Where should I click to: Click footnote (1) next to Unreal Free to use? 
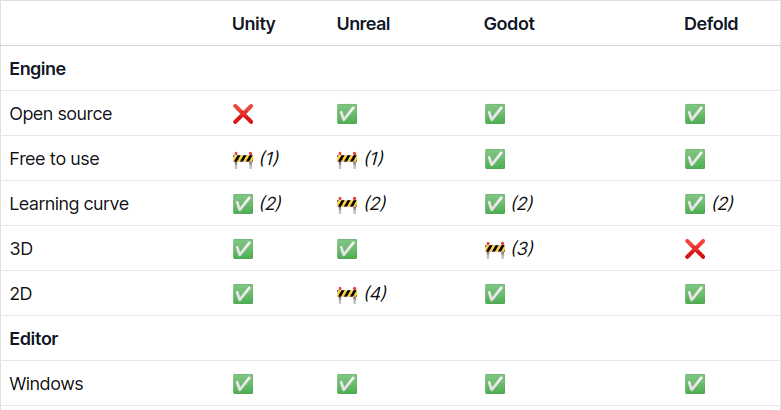pyautogui.click(x=374, y=159)
